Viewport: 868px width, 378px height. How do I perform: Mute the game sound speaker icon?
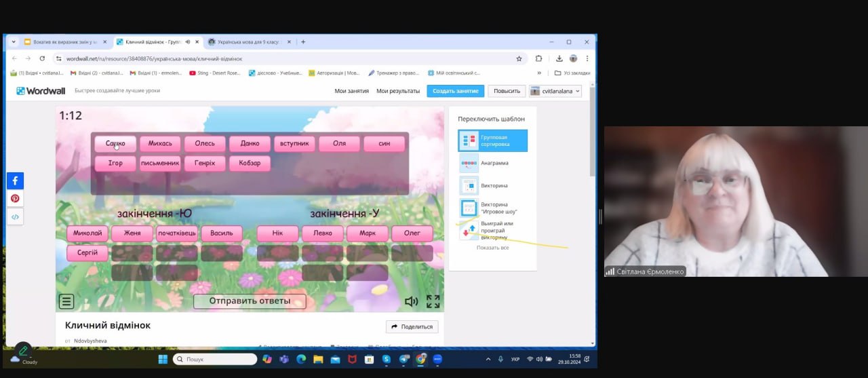(x=411, y=301)
